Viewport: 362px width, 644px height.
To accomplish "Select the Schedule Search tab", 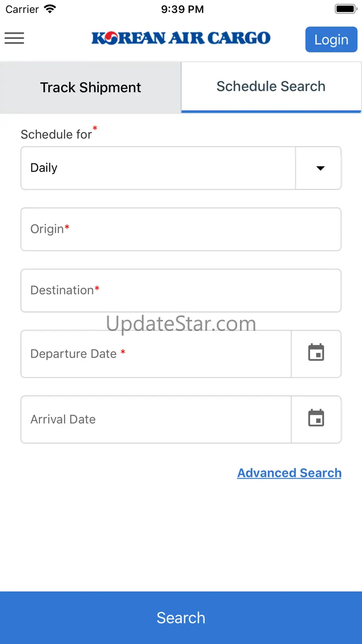I will pos(271,87).
